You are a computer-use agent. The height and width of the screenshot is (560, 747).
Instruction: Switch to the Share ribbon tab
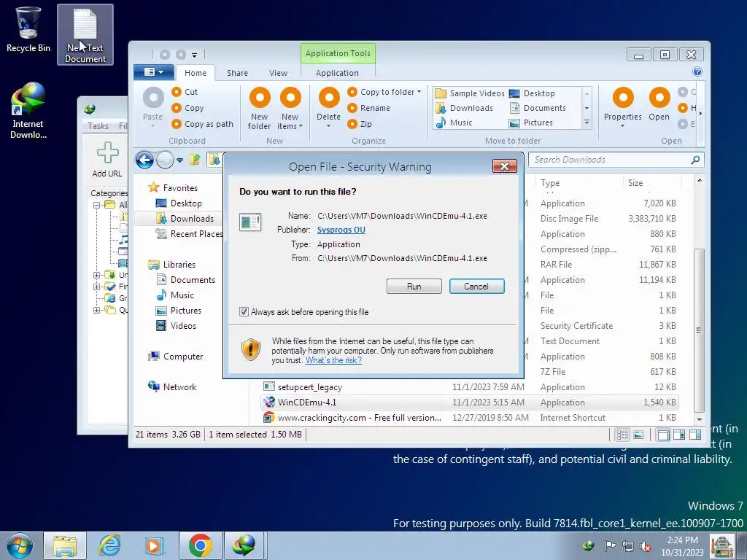tap(237, 73)
